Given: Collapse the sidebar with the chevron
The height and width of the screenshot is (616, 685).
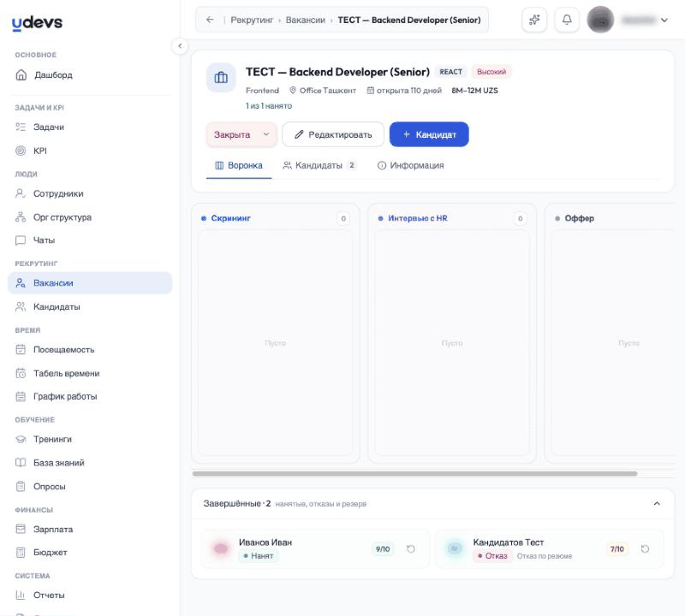Looking at the screenshot, I should (180, 46).
